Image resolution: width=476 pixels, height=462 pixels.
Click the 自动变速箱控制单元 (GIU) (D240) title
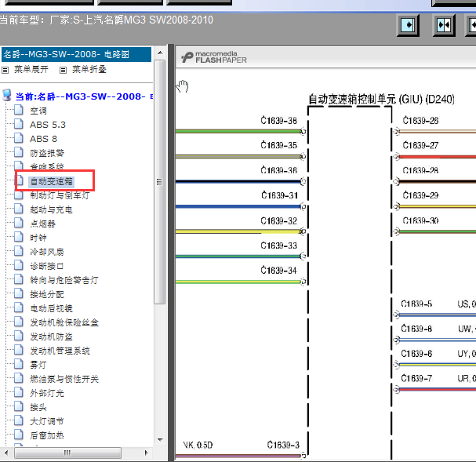tap(381, 100)
